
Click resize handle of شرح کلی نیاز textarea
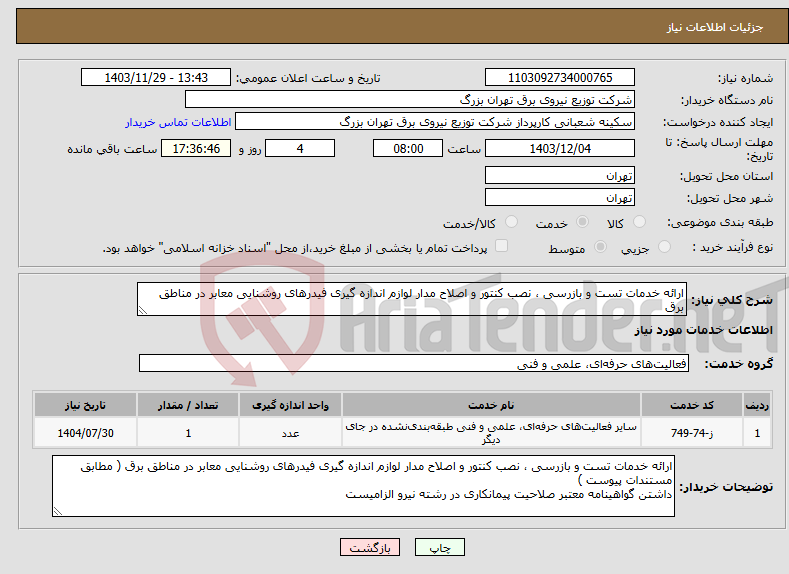pos(142,311)
